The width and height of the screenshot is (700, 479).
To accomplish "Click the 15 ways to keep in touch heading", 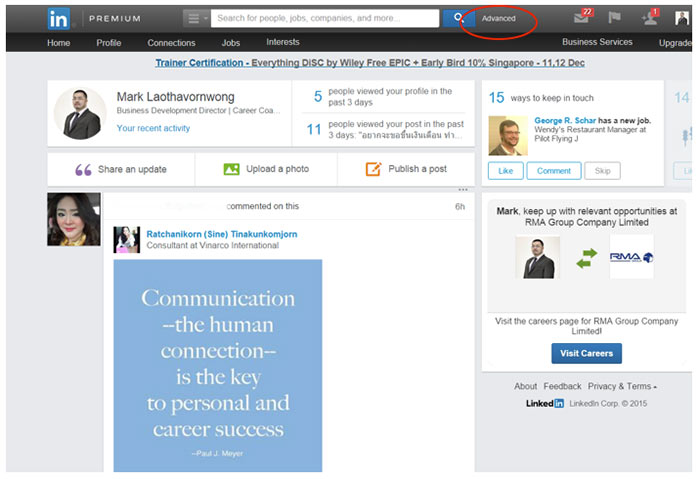I will [x=541, y=98].
